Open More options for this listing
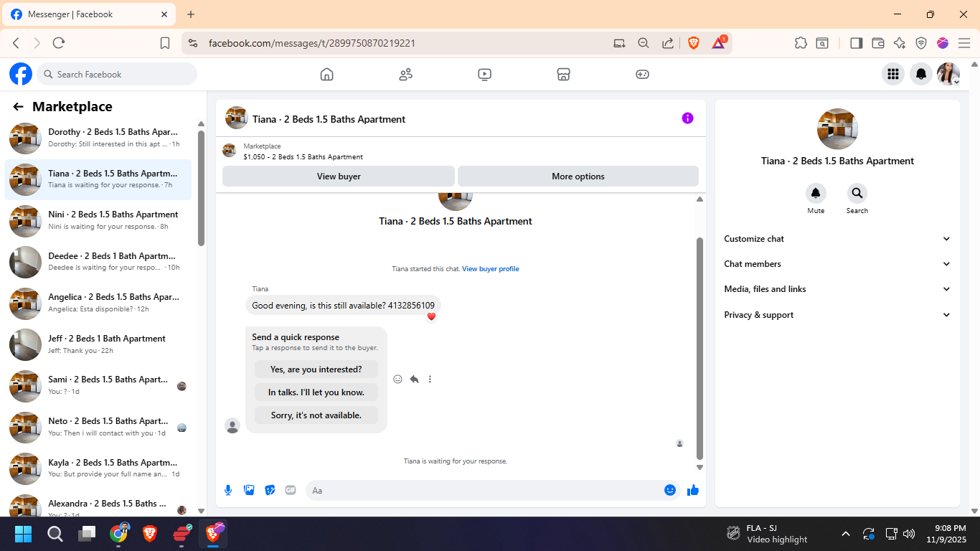Viewport: 980px width, 551px height. tap(578, 176)
